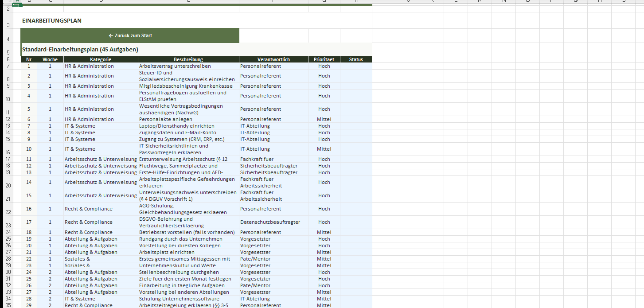644x308 pixels.
Task: Select the AGG-Schulung description cell
Action: [188, 209]
